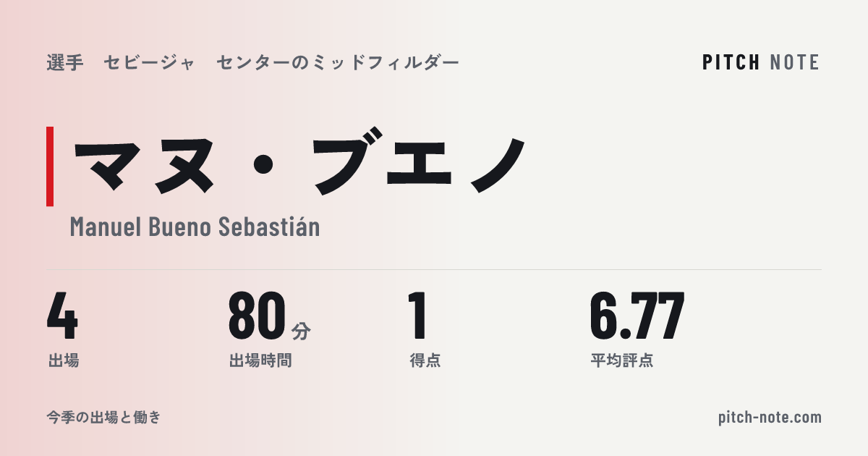Image resolution: width=868 pixels, height=456 pixels.
Task: Click the word PITCH in the logo
Action: [731, 62]
